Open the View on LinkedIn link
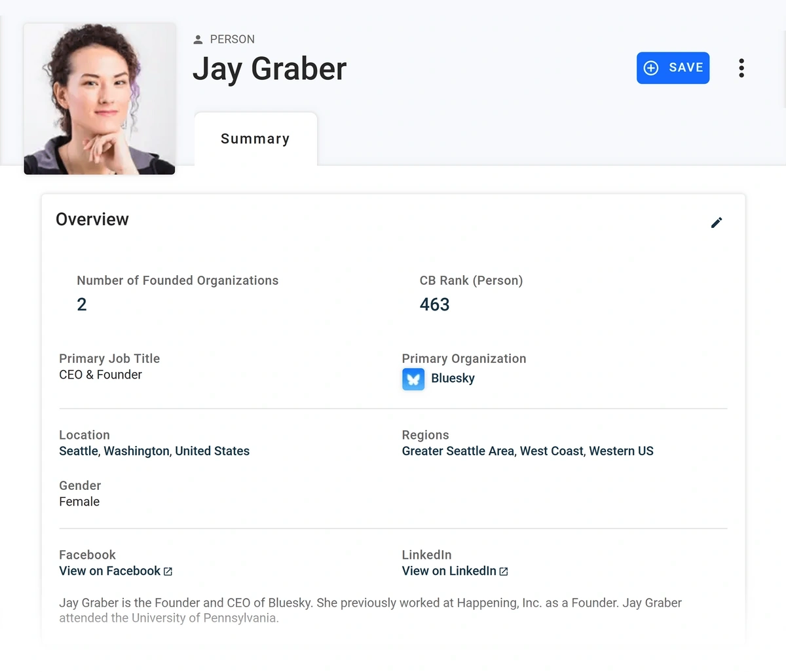 coord(449,570)
